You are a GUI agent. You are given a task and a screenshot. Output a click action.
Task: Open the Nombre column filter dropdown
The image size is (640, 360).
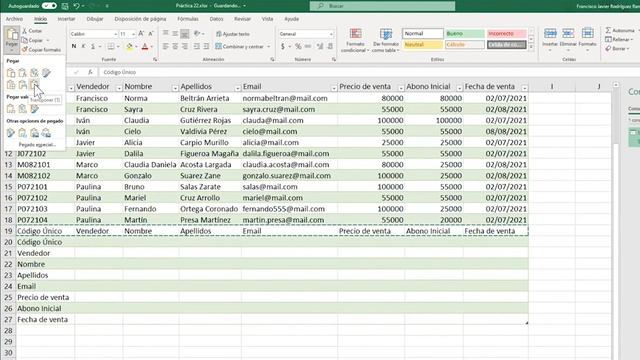(x=175, y=87)
